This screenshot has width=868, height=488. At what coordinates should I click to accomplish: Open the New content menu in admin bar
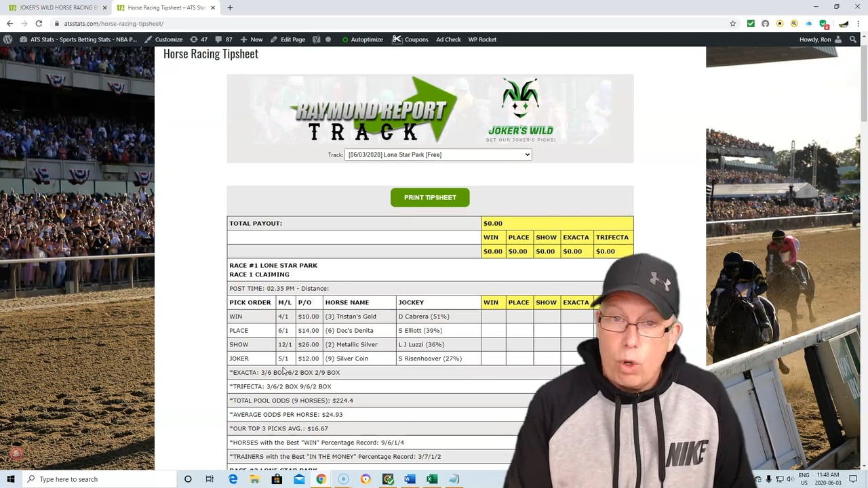pos(251,39)
